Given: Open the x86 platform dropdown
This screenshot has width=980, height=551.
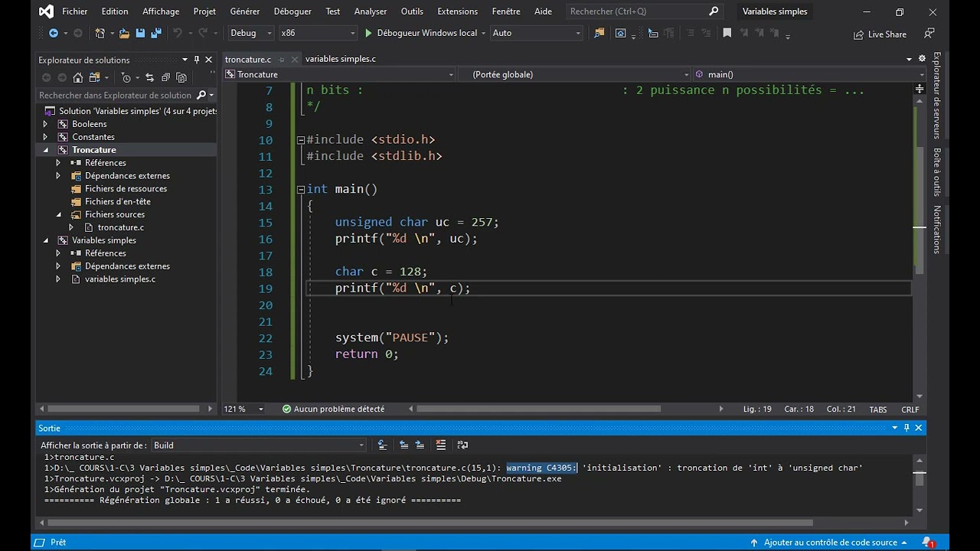Looking at the screenshot, I should tap(317, 33).
